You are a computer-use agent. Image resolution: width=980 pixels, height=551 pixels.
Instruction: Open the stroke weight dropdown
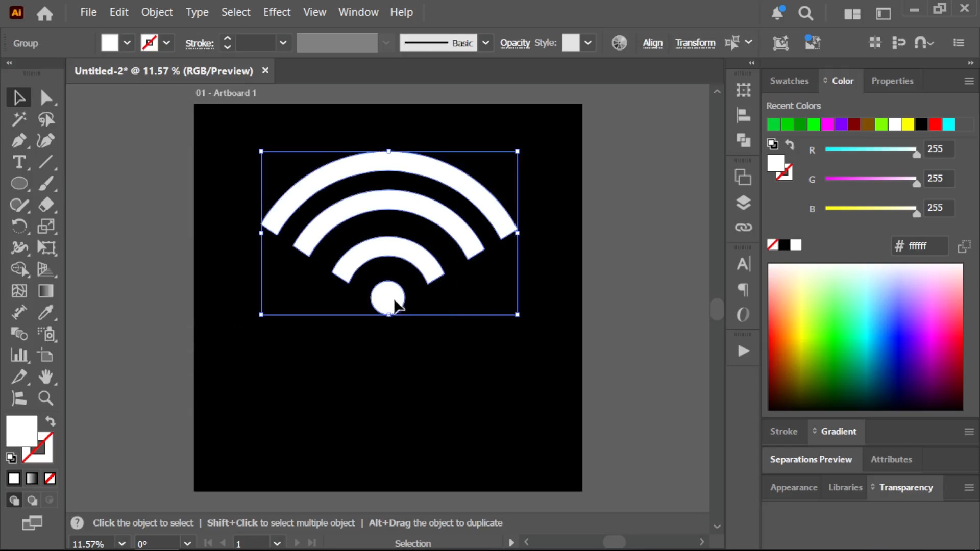283,43
